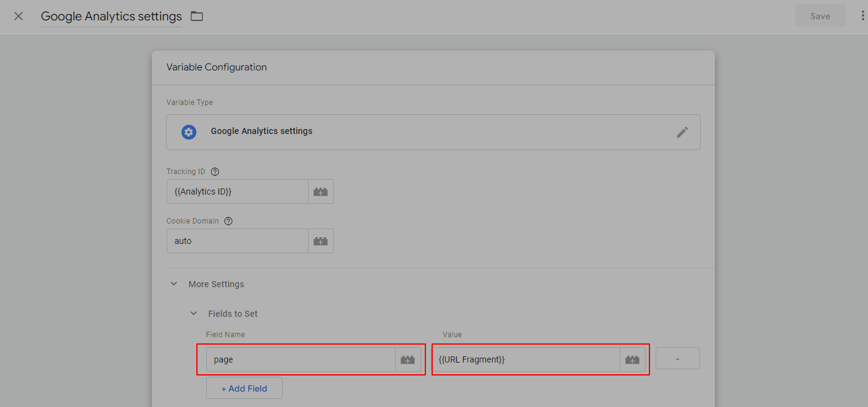868x407 pixels.
Task: Click the Field Name input containing page
Action: [301, 359]
